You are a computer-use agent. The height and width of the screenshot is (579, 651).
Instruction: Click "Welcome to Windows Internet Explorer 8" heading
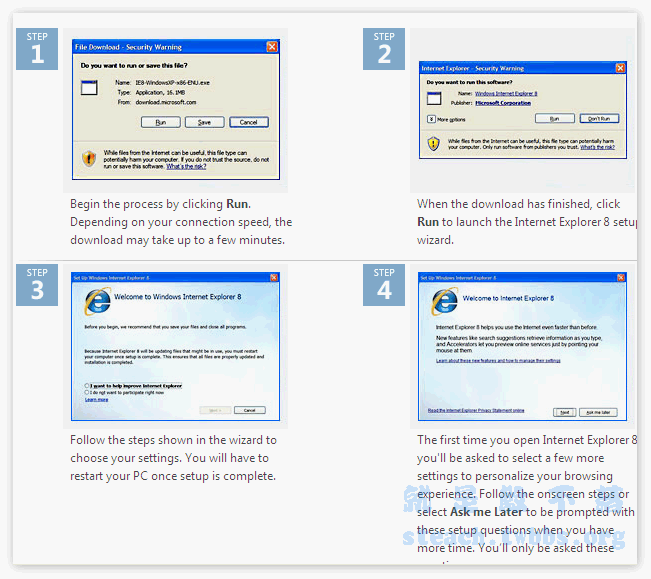[x=178, y=297]
